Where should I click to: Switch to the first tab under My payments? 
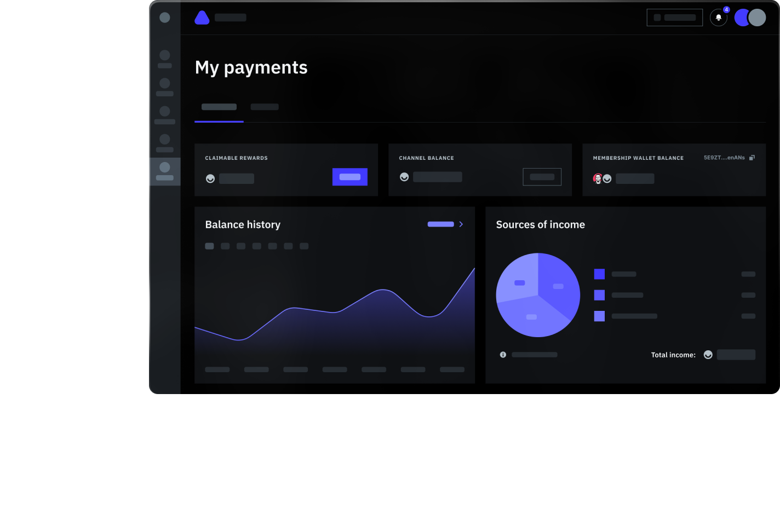point(219,107)
